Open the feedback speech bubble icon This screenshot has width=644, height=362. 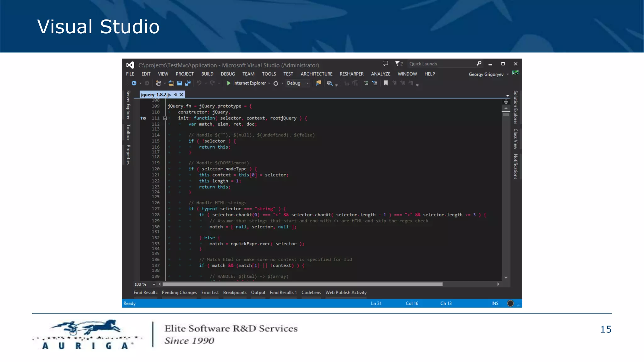pyautogui.click(x=385, y=63)
